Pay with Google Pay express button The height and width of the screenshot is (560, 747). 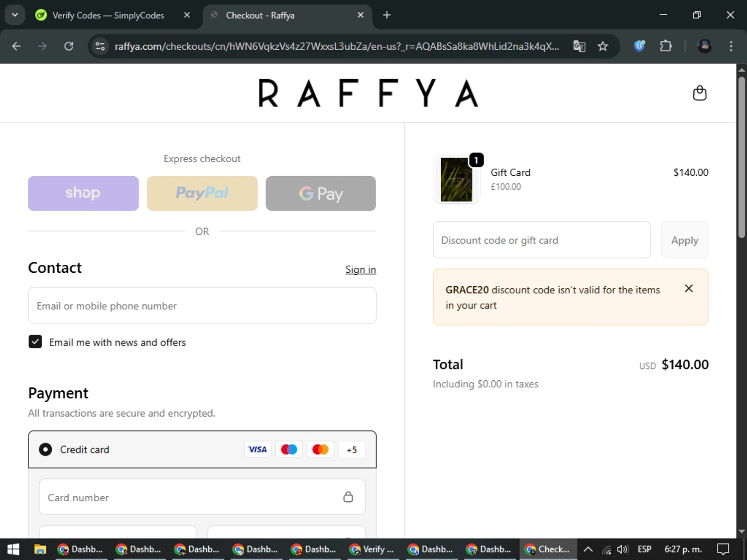321,193
